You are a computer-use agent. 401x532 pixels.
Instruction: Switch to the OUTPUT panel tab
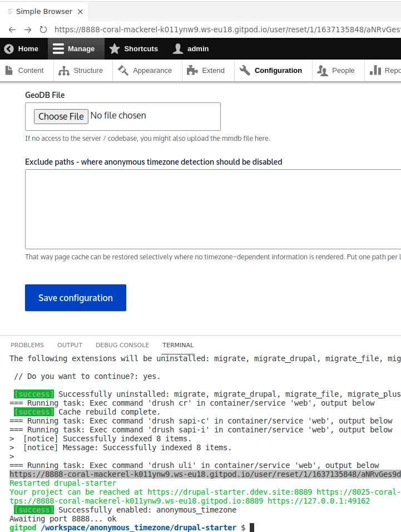coord(70,345)
